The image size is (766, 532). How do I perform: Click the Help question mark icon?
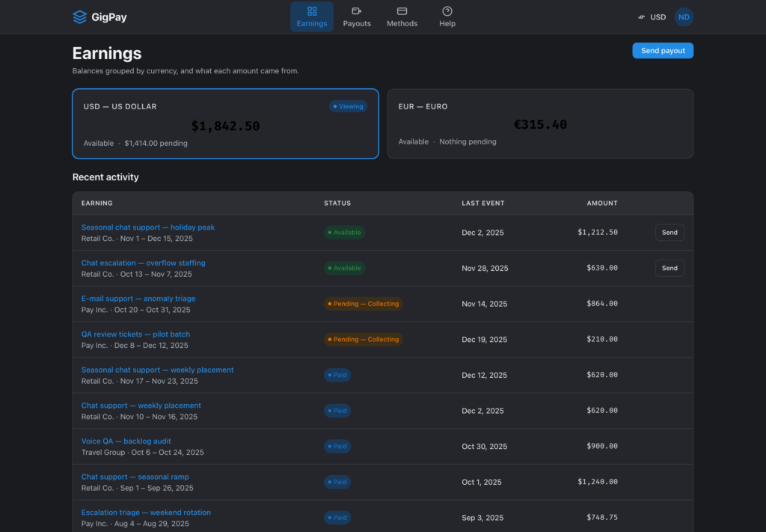tap(447, 10)
